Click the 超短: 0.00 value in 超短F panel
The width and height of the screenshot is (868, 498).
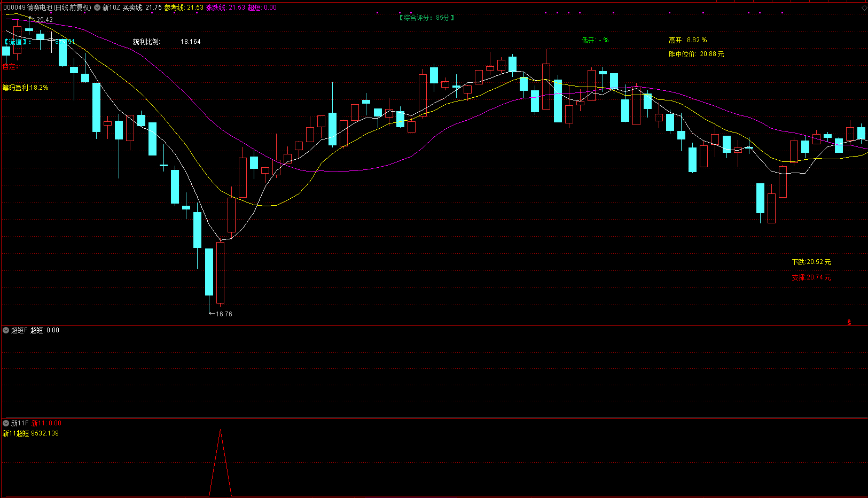(45, 330)
